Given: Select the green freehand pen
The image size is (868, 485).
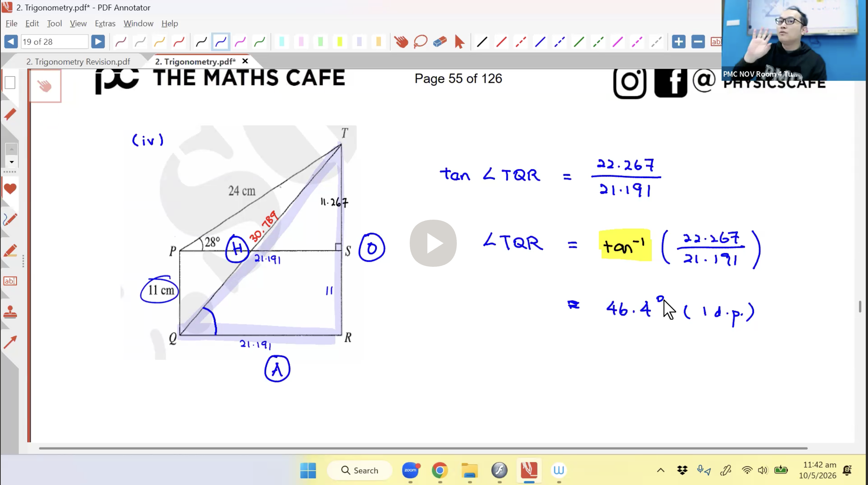Looking at the screenshot, I should 260,42.
